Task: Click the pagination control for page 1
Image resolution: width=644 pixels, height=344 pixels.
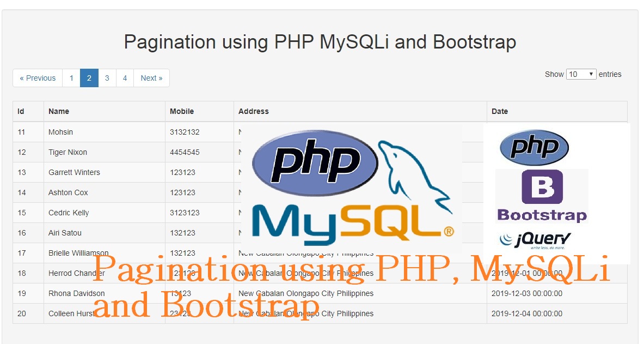Action: [71, 78]
